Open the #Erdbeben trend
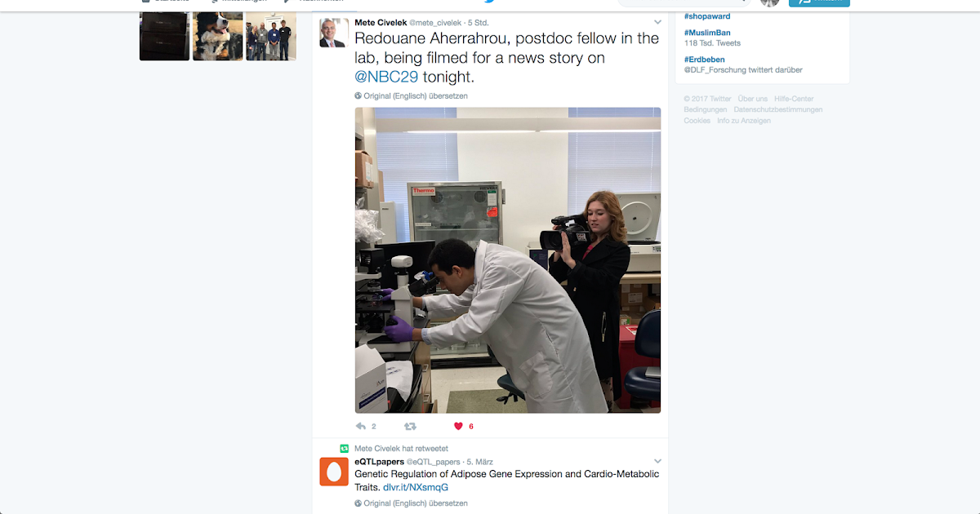 click(x=705, y=60)
